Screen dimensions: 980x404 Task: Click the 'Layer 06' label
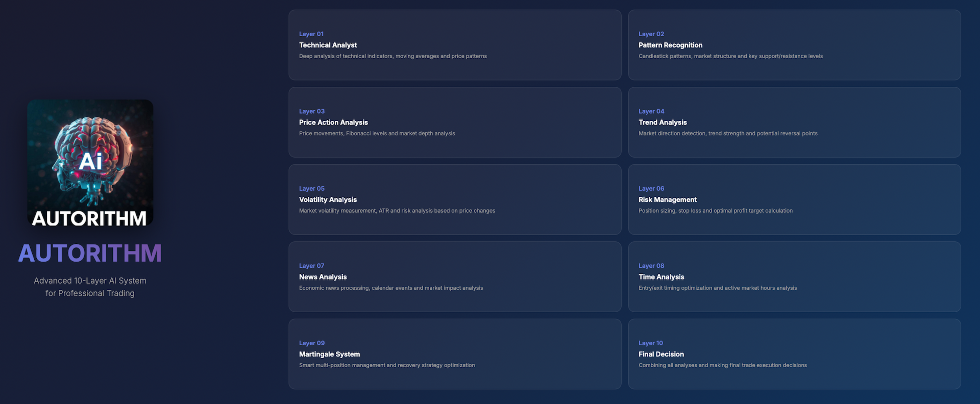[651, 189]
